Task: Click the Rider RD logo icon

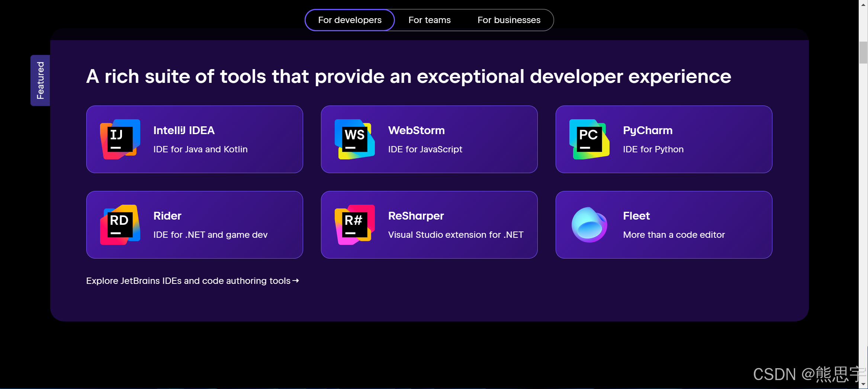Action: [120, 225]
